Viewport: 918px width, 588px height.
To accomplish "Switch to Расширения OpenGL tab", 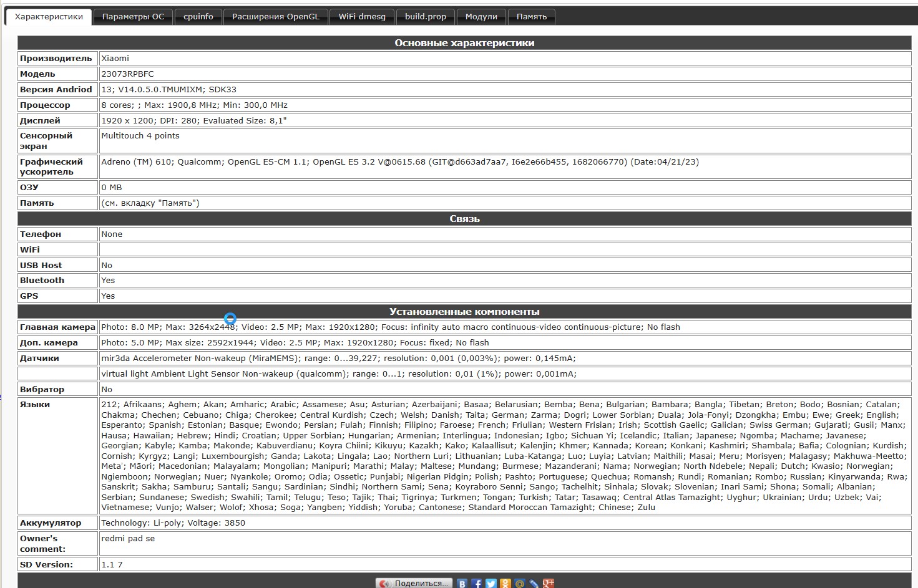I will 276,17.
